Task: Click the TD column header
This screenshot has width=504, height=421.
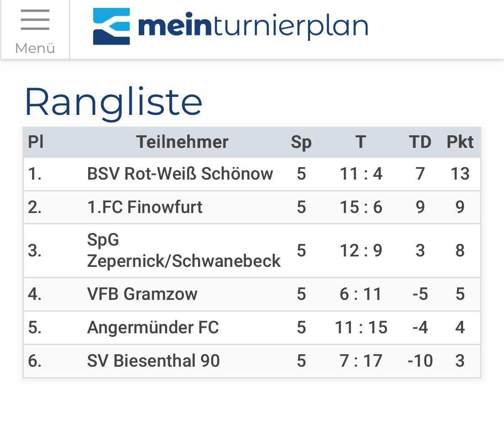Action: click(x=420, y=142)
